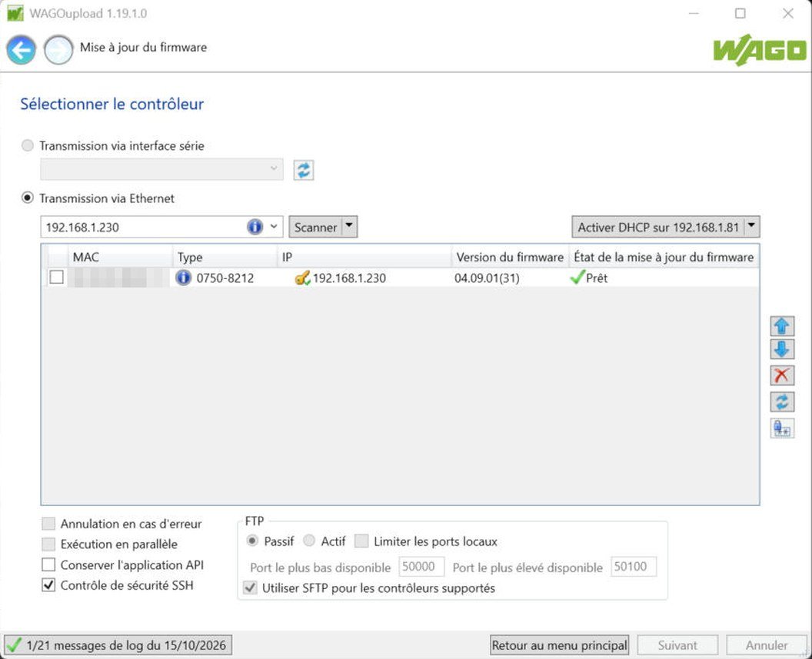Click the highest port field 50100
The width and height of the screenshot is (812, 659).
click(x=634, y=567)
